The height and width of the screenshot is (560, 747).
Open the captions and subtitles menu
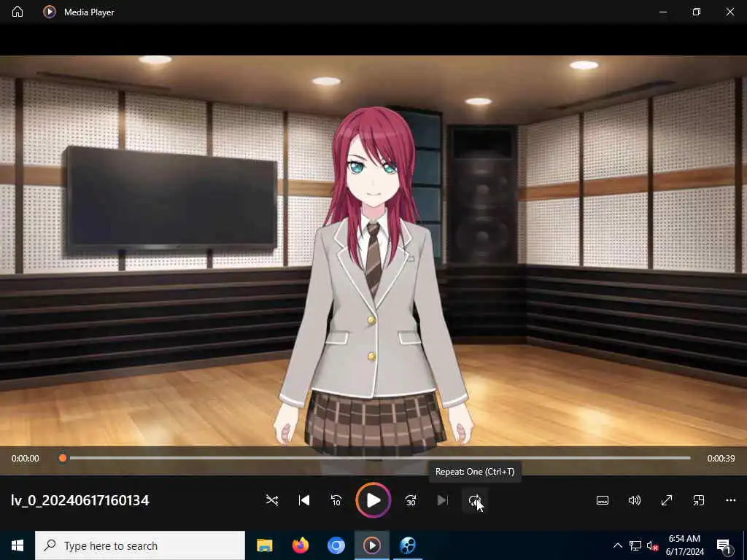coord(603,500)
